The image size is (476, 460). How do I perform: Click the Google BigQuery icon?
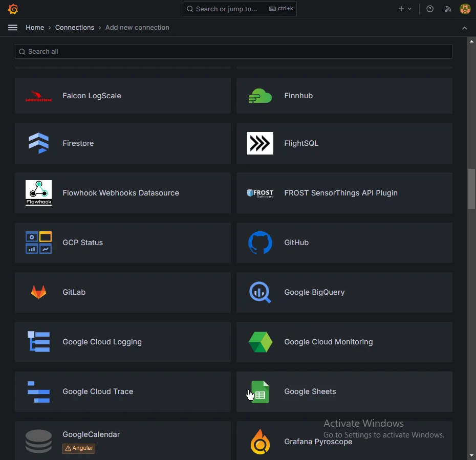pos(260,292)
